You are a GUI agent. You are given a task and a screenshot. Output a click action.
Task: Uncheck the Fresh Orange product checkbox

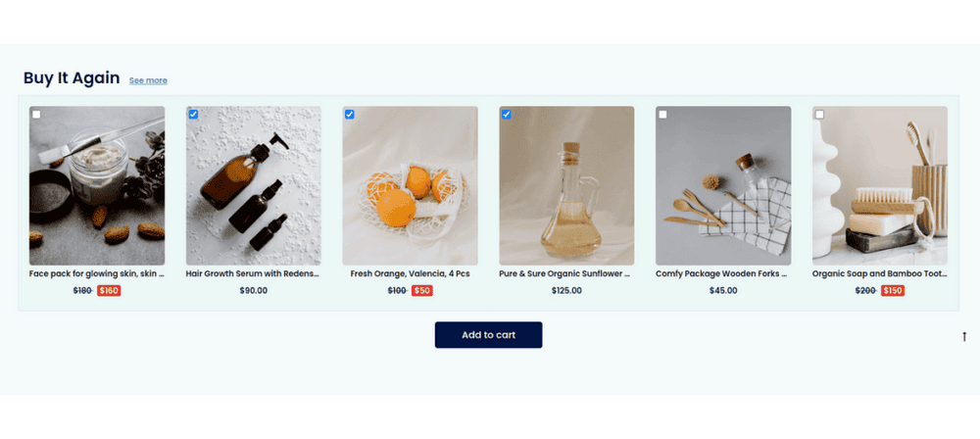[x=350, y=115]
